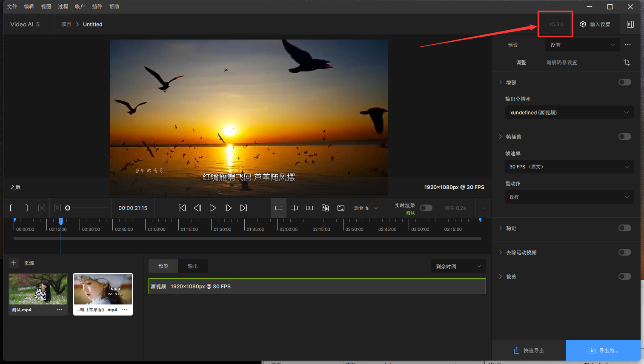This screenshot has width=644, height=364.
Task: Select the split-screen comparison view
Action: point(294,208)
